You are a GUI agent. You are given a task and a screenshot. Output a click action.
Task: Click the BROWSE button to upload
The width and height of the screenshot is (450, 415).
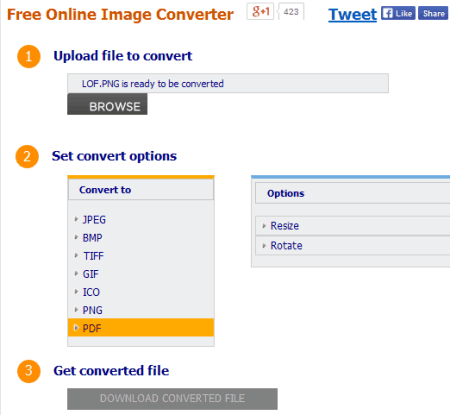pyautogui.click(x=107, y=104)
